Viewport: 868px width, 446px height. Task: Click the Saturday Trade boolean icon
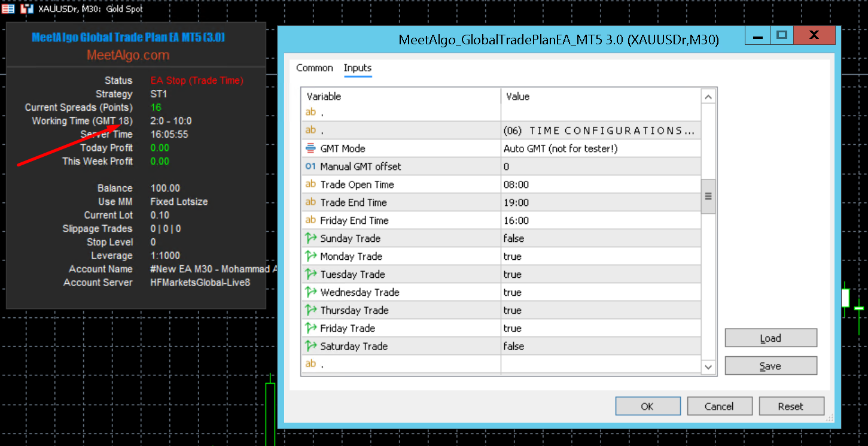pos(310,346)
